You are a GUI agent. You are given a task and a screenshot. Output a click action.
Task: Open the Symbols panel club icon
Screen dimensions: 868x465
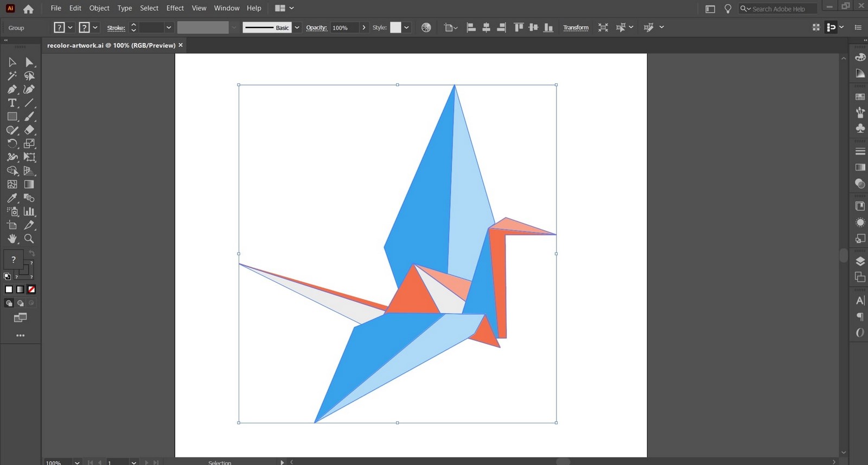pyautogui.click(x=860, y=128)
